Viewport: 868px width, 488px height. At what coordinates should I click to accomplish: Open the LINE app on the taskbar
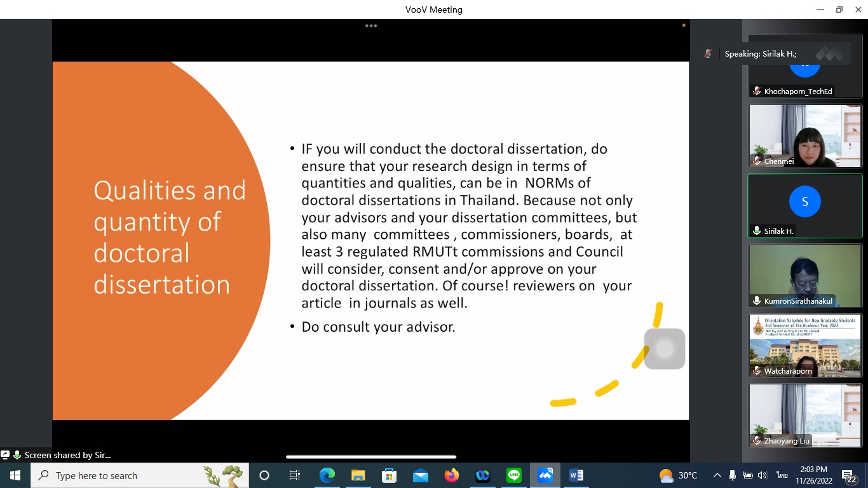pyautogui.click(x=514, y=475)
